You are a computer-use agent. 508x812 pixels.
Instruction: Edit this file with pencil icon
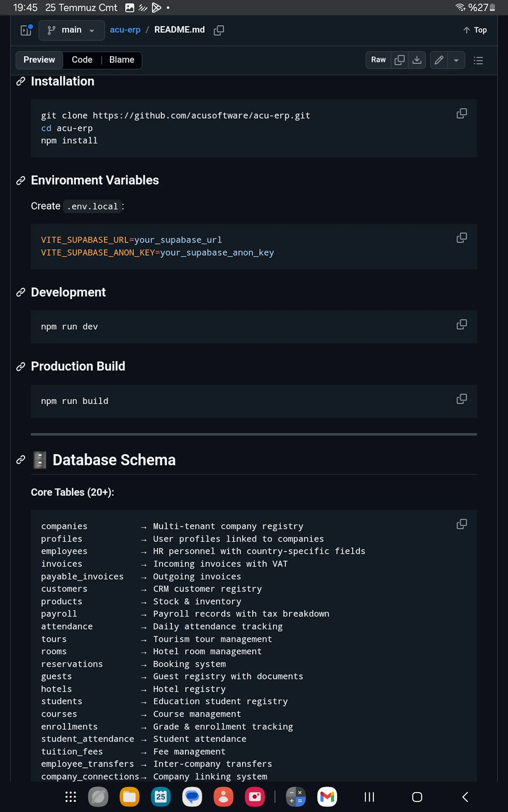(x=439, y=60)
